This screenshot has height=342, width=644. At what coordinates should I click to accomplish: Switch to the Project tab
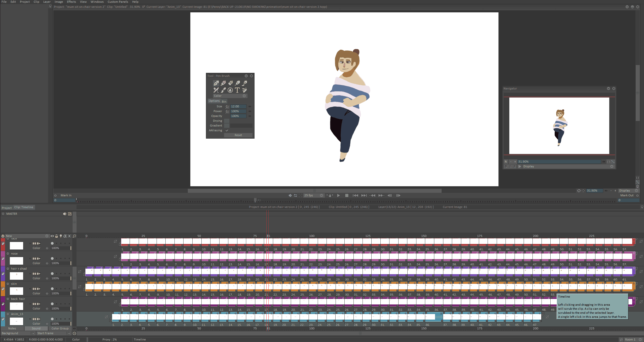(7, 208)
